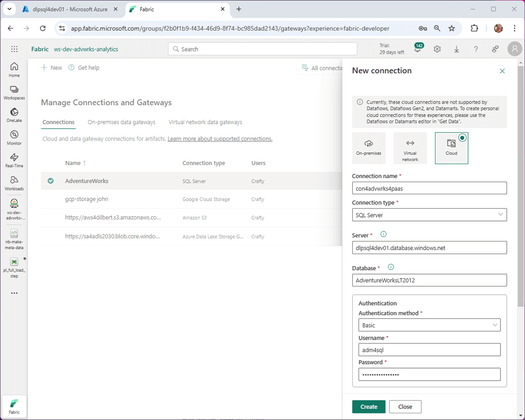Image resolution: width=525 pixels, height=420 pixels.
Task: Open the app launcher grid icon
Action: coord(14,49)
